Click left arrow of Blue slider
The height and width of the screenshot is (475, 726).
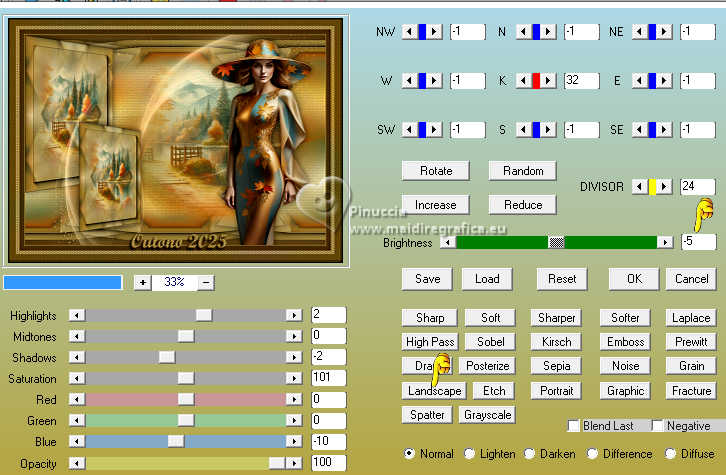tap(77, 441)
